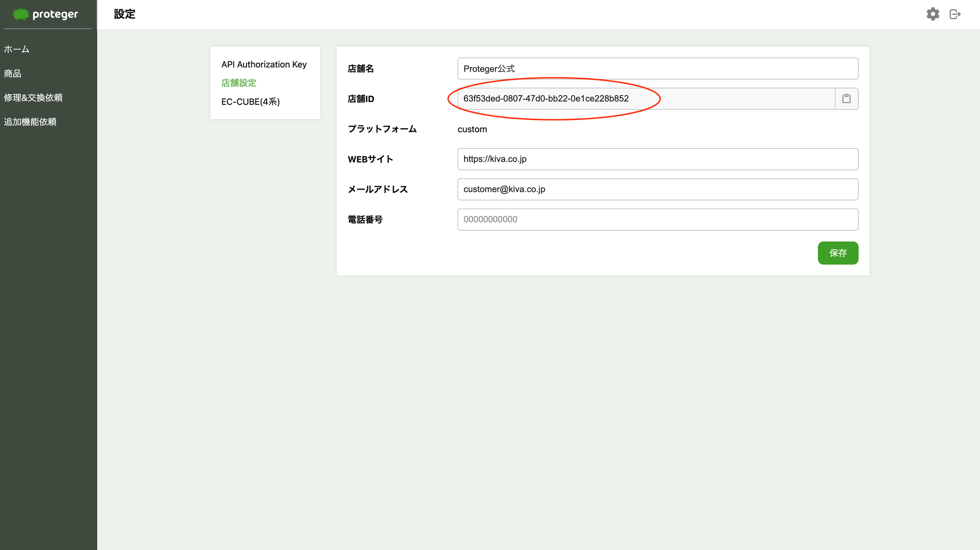Image resolution: width=980 pixels, height=550 pixels.
Task: Click the 電話番号 input field
Action: [x=658, y=219]
